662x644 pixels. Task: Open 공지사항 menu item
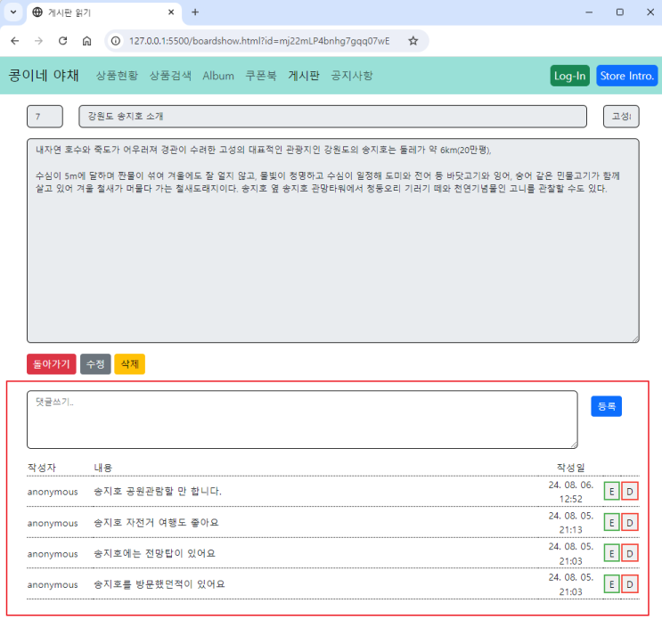click(352, 76)
